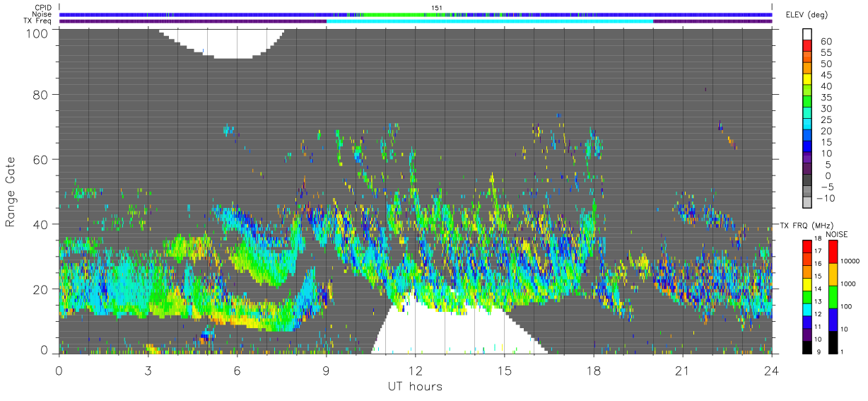
Task: Select the 1 label on NOISE bar
Action: [843, 351]
